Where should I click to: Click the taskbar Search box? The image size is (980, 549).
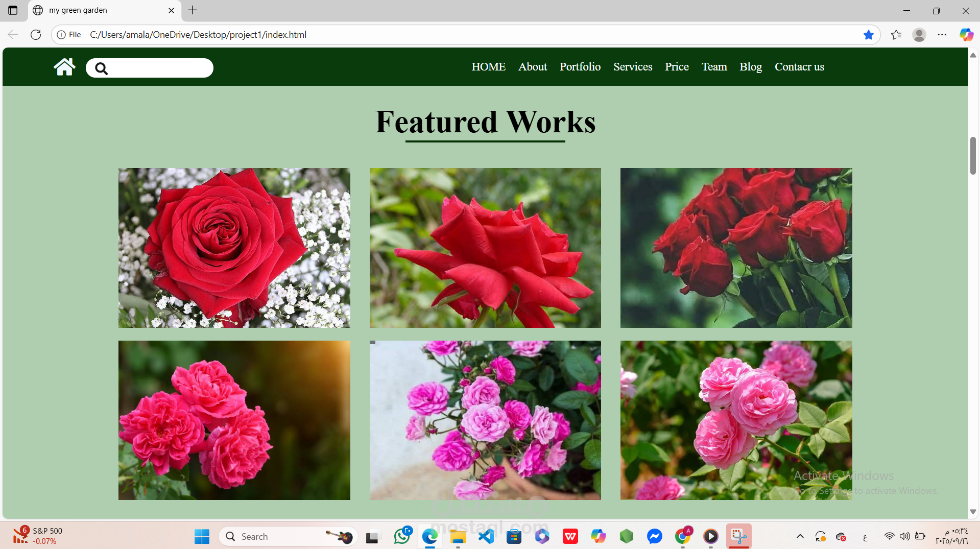pos(289,536)
